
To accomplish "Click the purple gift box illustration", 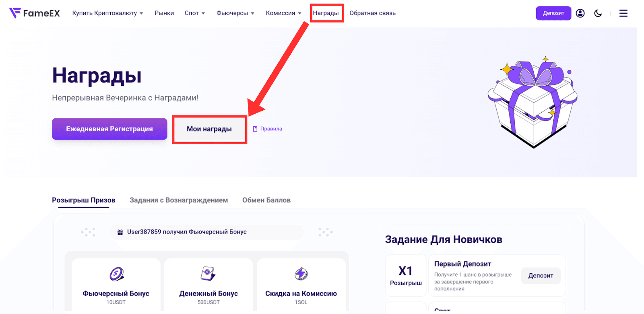I will [533, 102].
